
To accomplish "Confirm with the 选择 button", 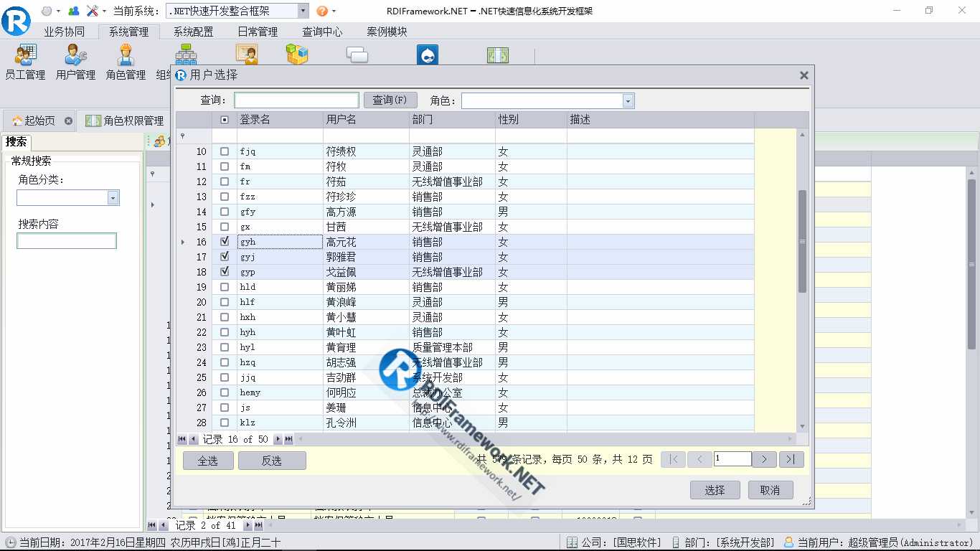I will (715, 490).
